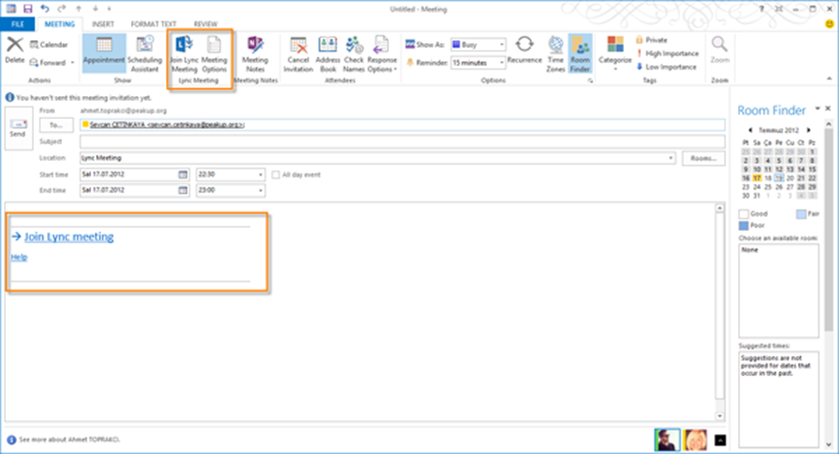Send the meeting invitation
The width and height of the screenshot is (839, 454).
pos(18,127)
